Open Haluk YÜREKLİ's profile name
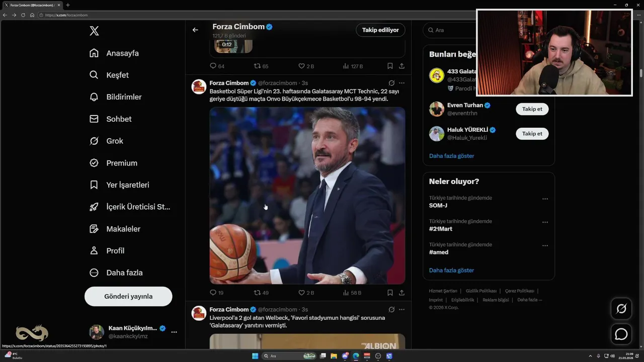 tap(468, 130)
